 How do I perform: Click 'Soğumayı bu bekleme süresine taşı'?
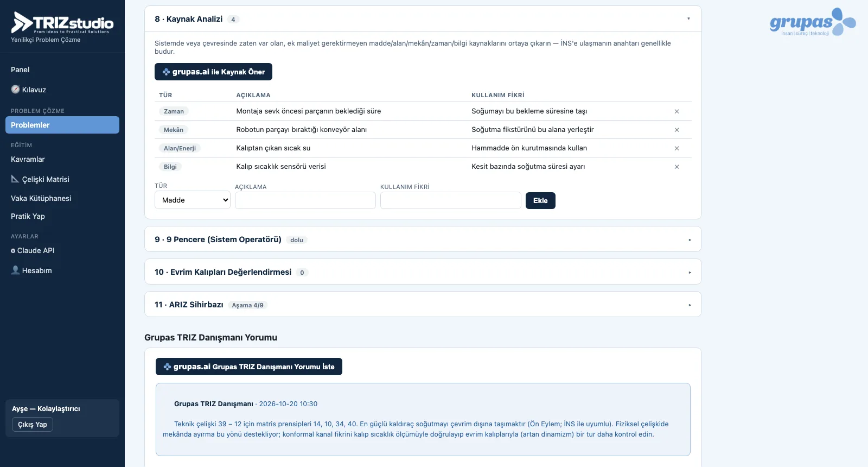point(529,111)
